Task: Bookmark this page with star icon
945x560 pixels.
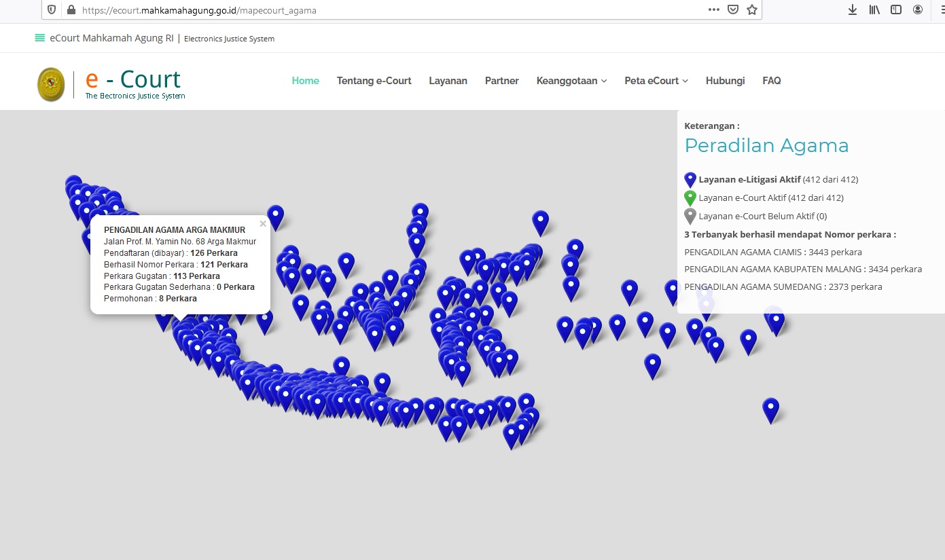Action: [752, 10]
